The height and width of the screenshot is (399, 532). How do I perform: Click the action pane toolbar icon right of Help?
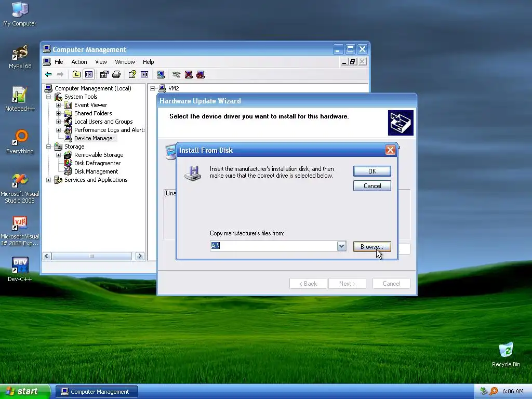point(144,74)
